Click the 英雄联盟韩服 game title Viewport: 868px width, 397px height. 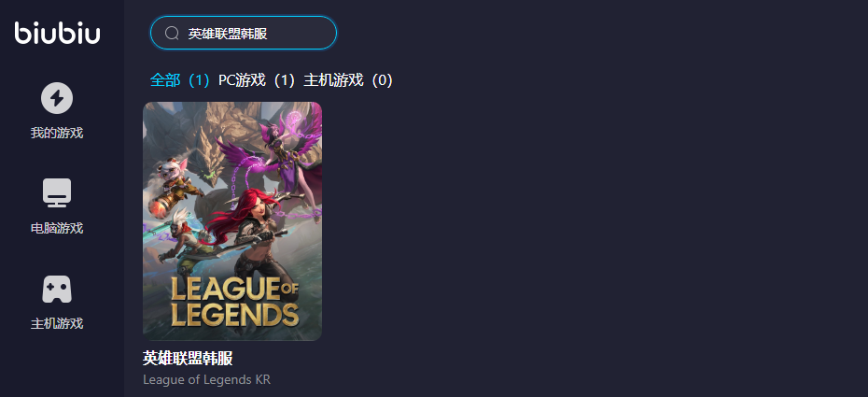pos(188,359)
